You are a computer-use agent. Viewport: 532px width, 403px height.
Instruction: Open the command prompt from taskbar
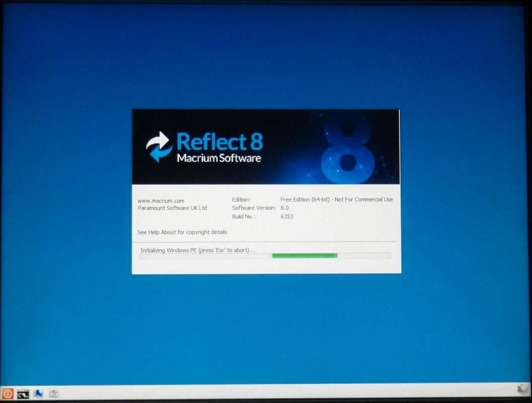23,394
